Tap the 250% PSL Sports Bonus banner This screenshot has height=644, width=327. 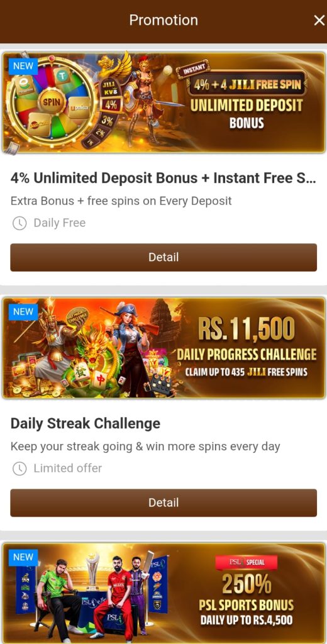pos(163,592)
